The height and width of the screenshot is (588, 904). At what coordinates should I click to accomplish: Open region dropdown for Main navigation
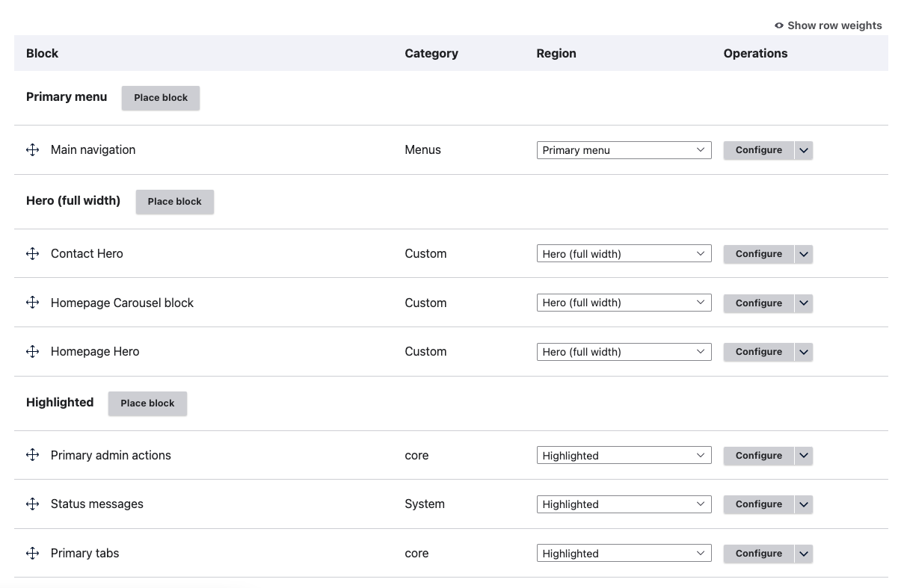click(624, 150)
